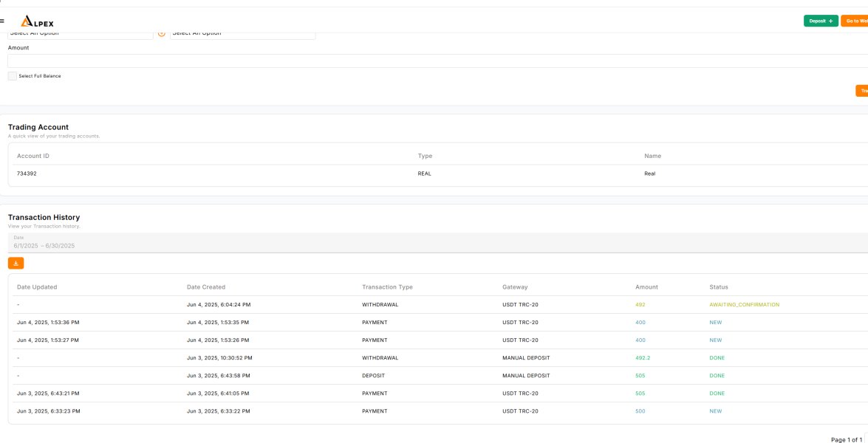Open the transaction history date range picker
The height and width of the screenshot is (443, 868).
click(x=222, y=243)
